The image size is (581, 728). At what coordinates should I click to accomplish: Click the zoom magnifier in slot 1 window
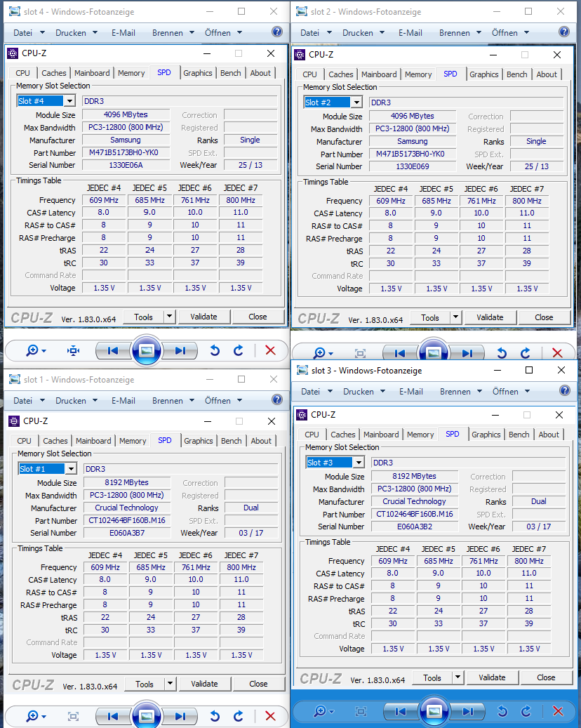[x=32, y=716]
